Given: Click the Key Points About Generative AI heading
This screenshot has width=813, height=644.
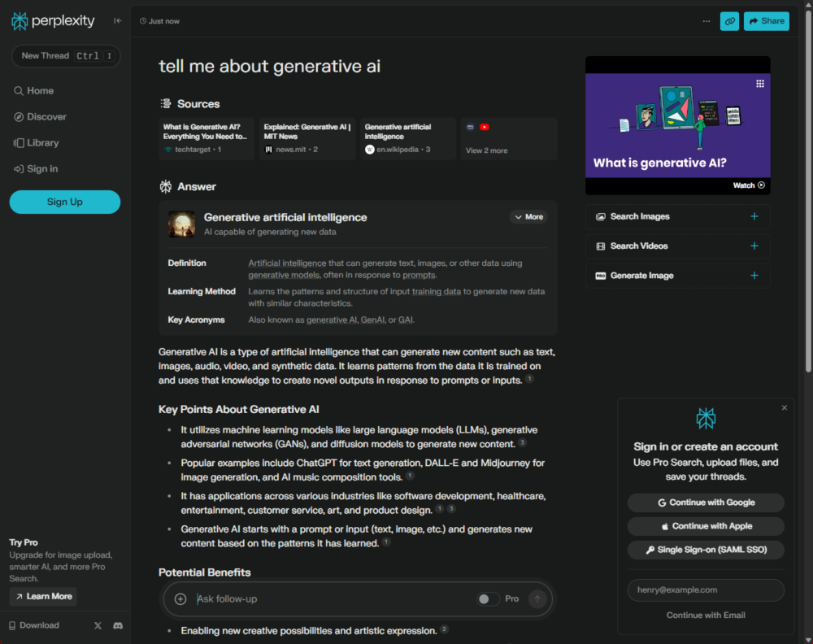Looking at the screenshot, I should point(238,409).
